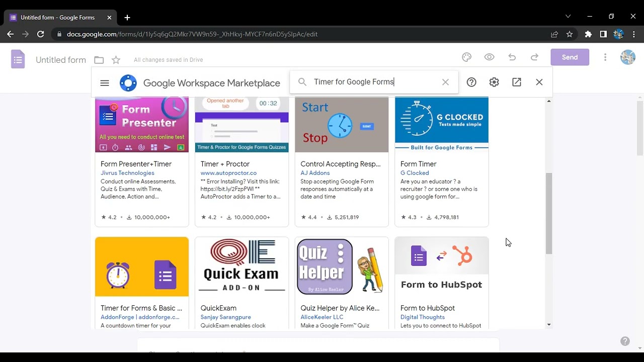Open Marketplace in a new window
The image size is (644, 362).
pos(517,82)
